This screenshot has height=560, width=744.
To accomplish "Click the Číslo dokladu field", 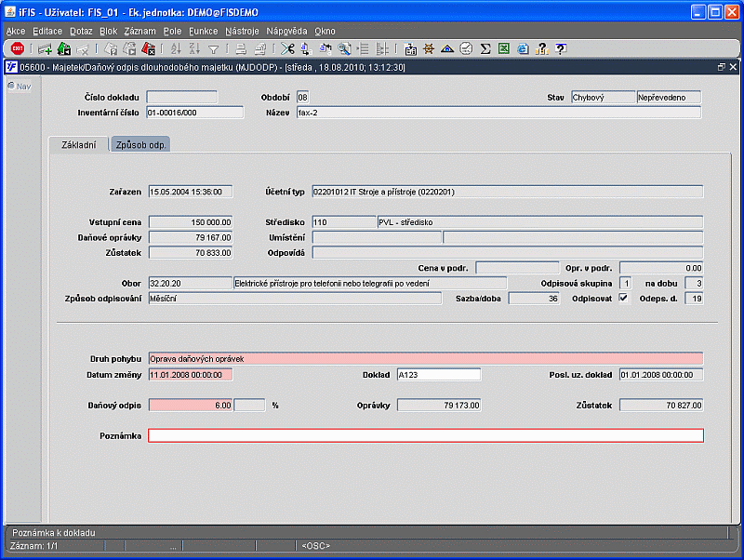I will click(182, 98).
